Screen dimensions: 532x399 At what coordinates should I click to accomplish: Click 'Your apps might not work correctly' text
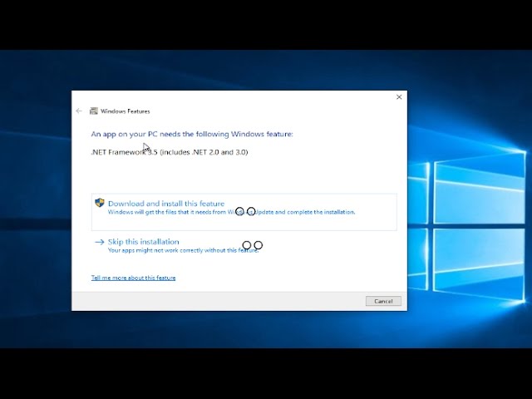point(183,250)
